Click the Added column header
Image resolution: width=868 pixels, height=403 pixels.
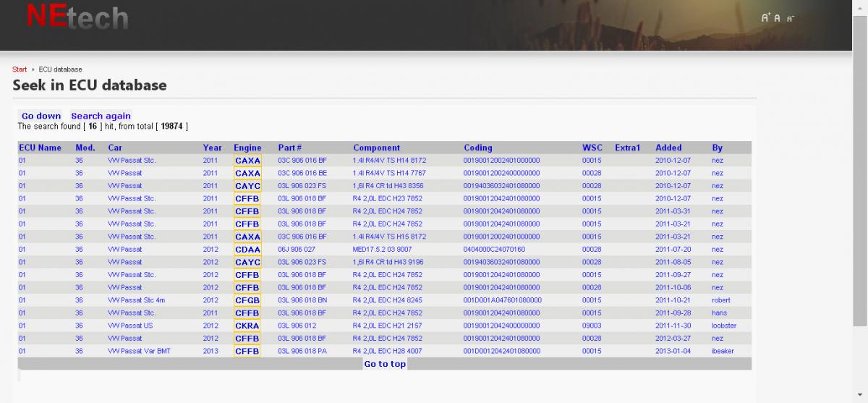point(668,148)
